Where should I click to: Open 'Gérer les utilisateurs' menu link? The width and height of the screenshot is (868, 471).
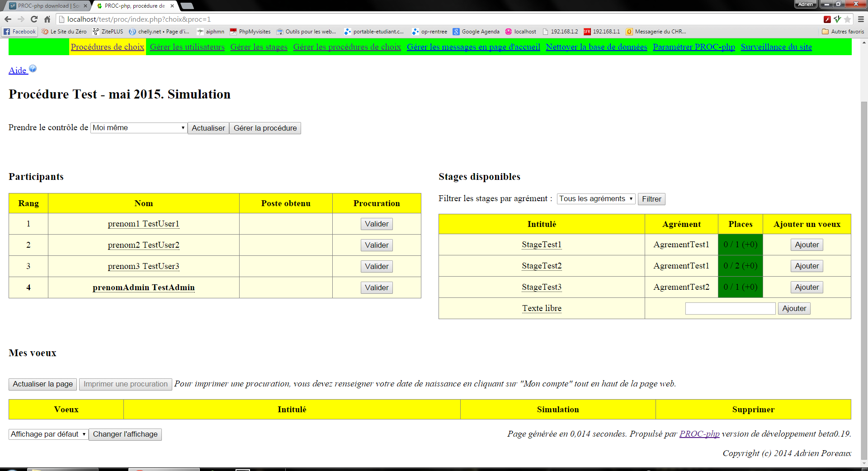click(187, 47)
